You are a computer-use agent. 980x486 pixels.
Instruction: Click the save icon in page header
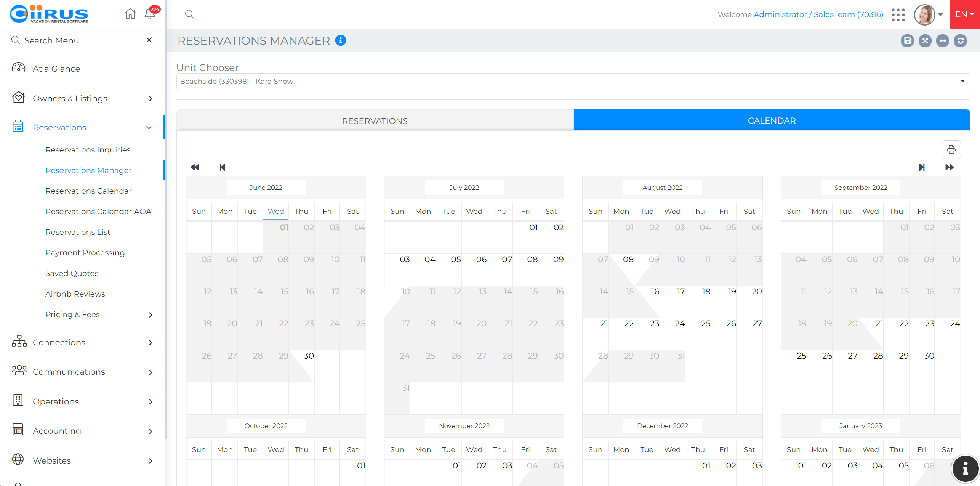coord(907,41)
